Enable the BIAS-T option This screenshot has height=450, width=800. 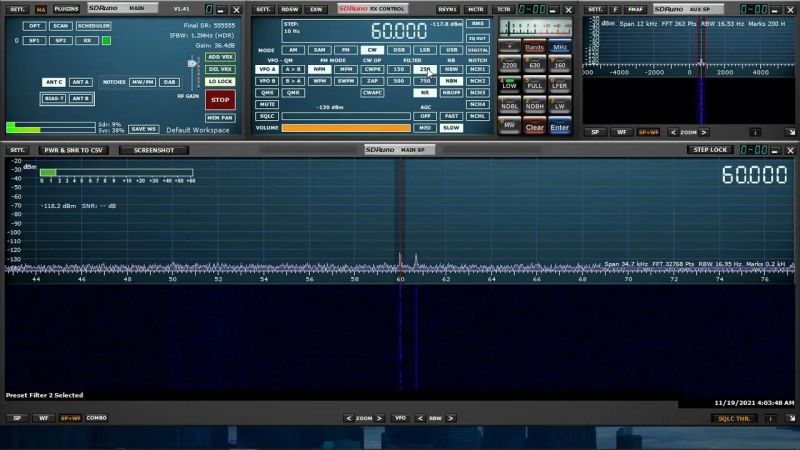pos(54,98)
